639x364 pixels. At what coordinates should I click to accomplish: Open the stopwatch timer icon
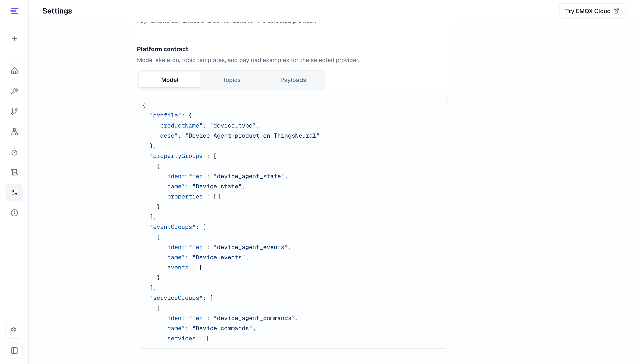click(14, 152)
